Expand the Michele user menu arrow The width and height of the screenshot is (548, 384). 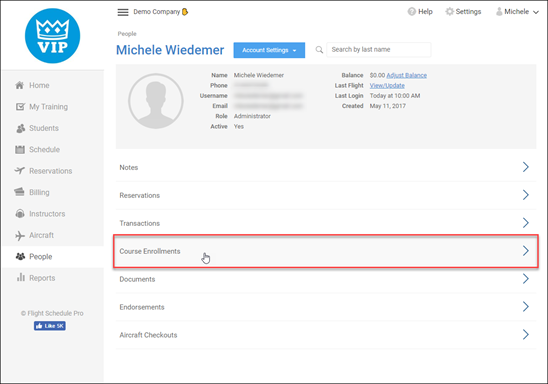point(536,12)
